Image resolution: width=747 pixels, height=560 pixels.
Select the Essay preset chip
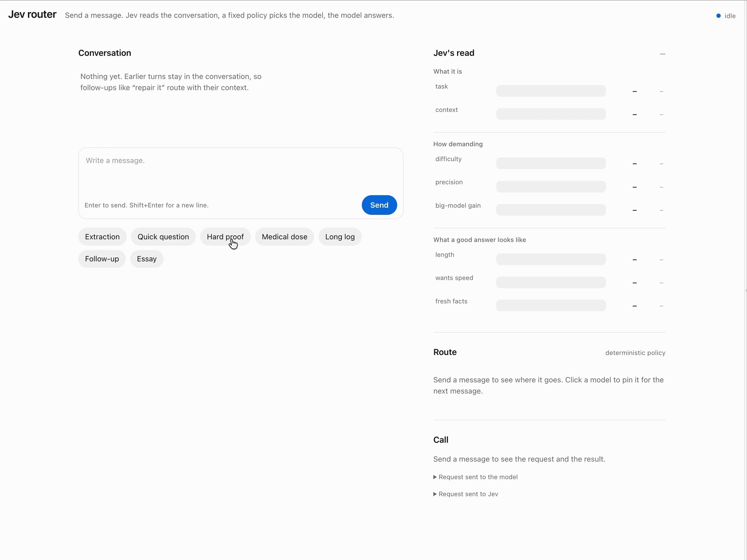tap(147, 259)
